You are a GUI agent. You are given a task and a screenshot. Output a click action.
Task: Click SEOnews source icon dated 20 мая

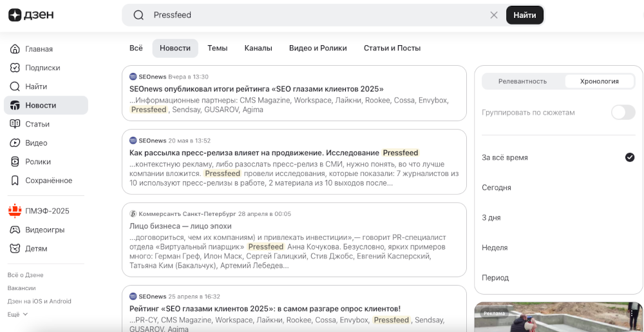(x=133, y=141)
